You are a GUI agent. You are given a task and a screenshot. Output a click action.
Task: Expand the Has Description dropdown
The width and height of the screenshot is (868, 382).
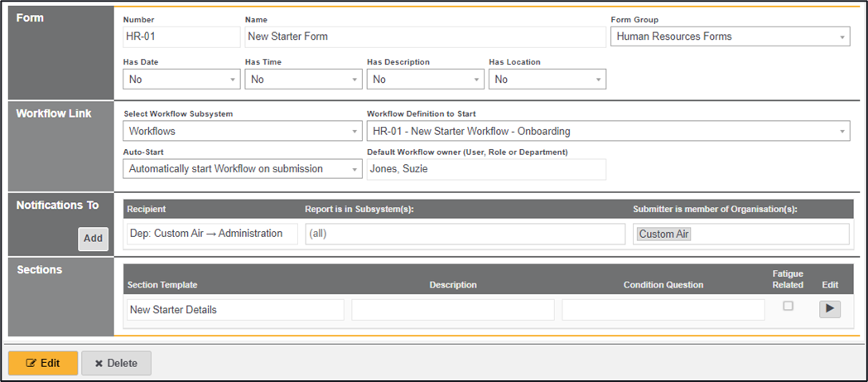click(x=425, y=80)
